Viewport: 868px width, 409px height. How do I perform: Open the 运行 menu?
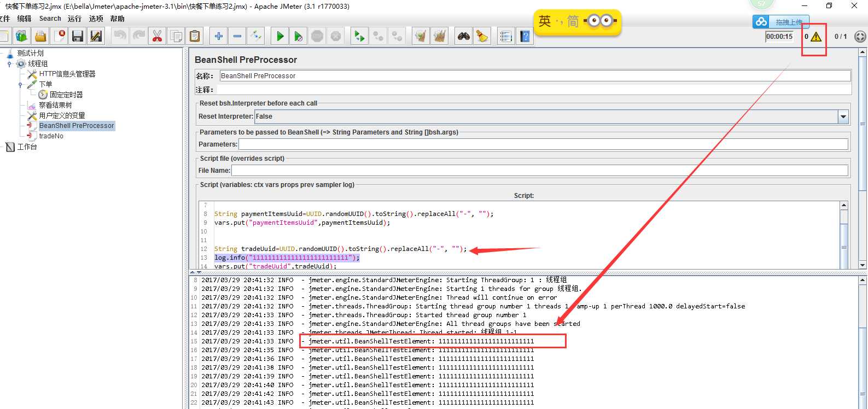point(74,19)
